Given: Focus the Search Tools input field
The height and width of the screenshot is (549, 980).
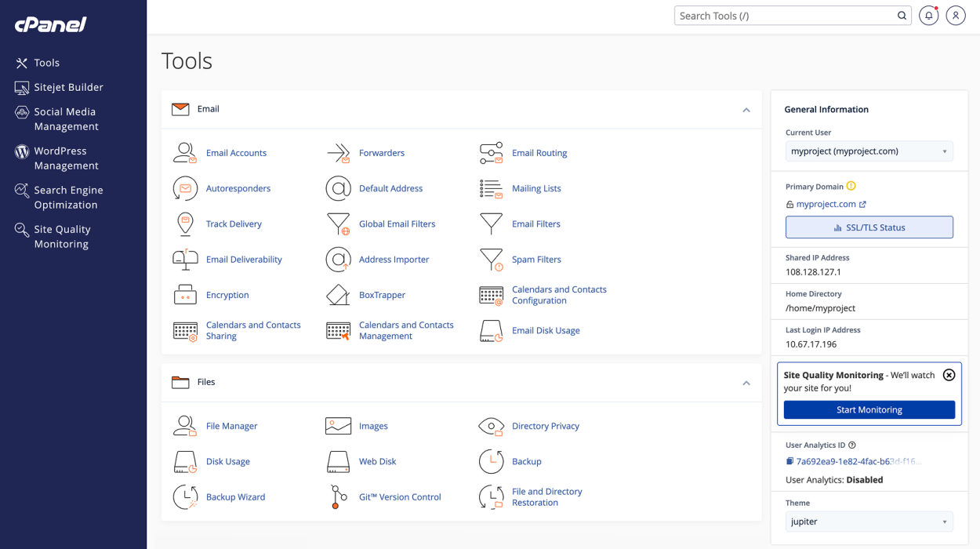Looking at the screenshot, I should point(784,16).
